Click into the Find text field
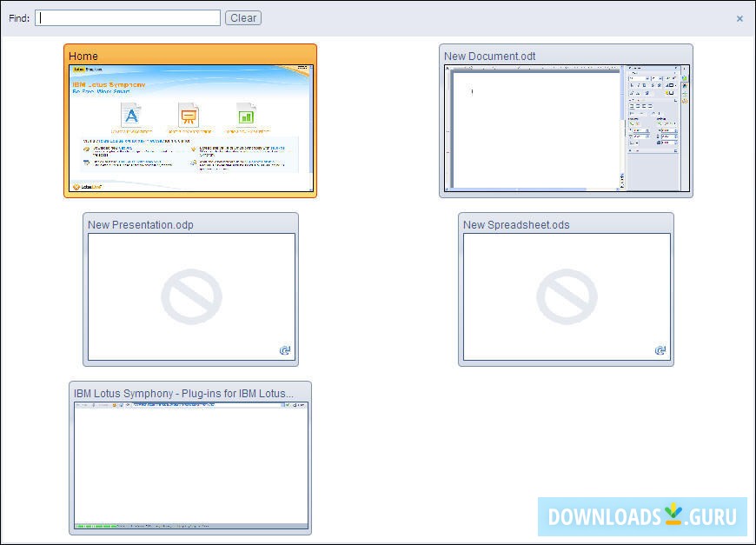Viewport: 756px width, 545px height. point(128,18)
